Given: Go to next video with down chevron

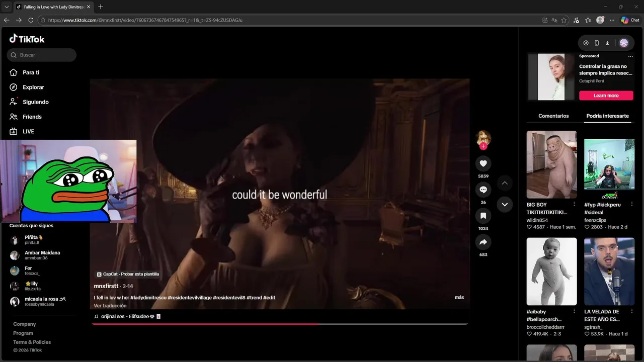Looking at the screenshot, I should (x=505, y=204).
